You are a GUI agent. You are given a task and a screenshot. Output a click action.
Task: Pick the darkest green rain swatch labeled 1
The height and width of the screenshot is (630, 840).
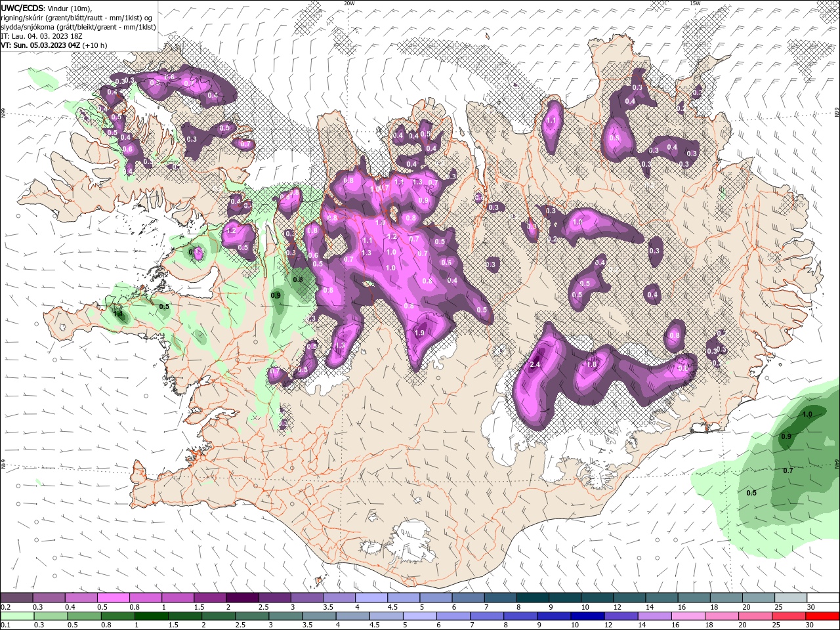152,616
